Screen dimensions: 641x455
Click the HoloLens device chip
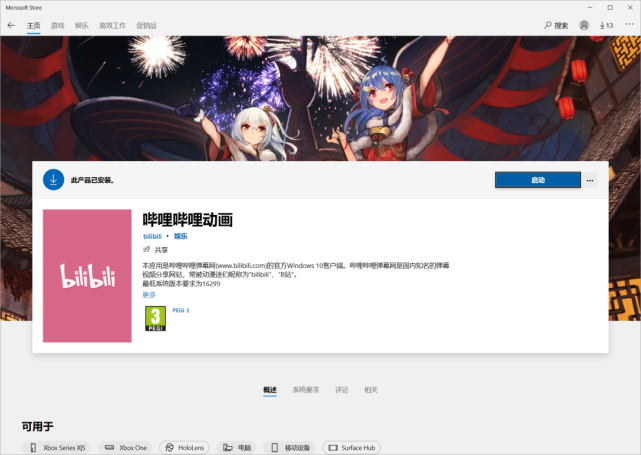tap(184, 448)
